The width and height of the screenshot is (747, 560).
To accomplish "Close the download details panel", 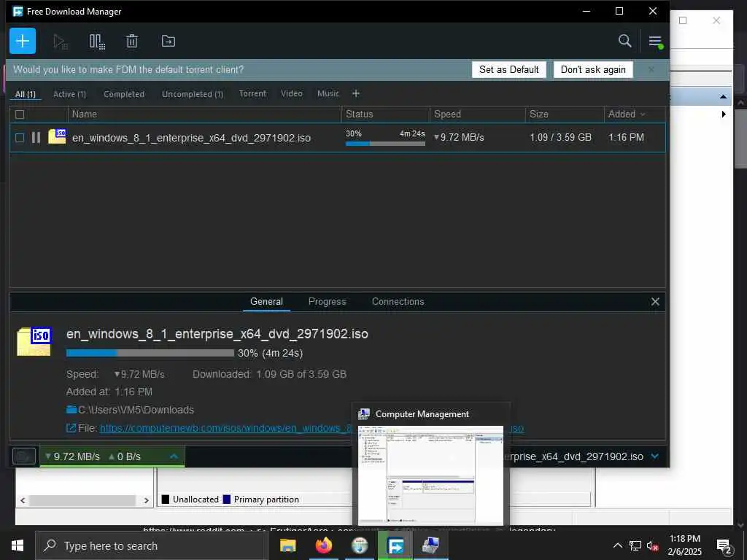I will [x=655, y=301].
